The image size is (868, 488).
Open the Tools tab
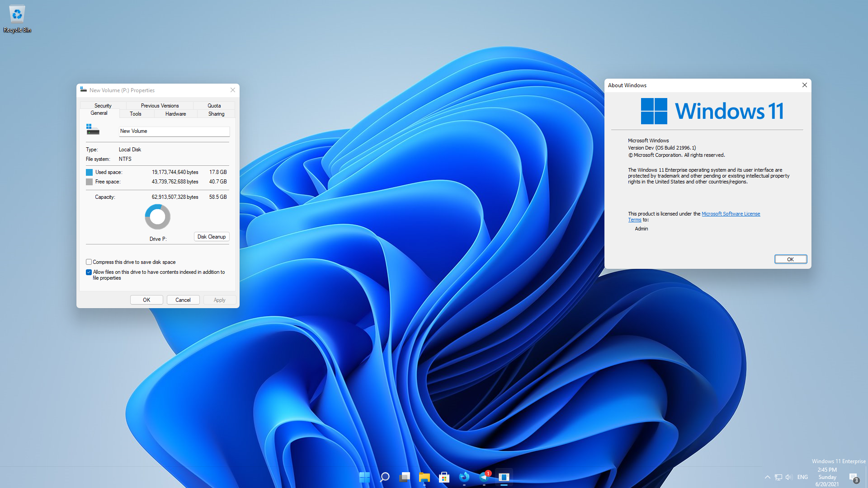pyautogui.click(x=136, y=114)
